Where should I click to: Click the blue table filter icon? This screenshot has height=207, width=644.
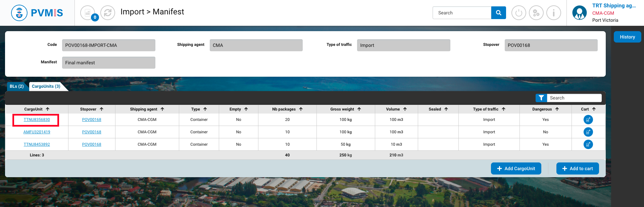[541, 98]
